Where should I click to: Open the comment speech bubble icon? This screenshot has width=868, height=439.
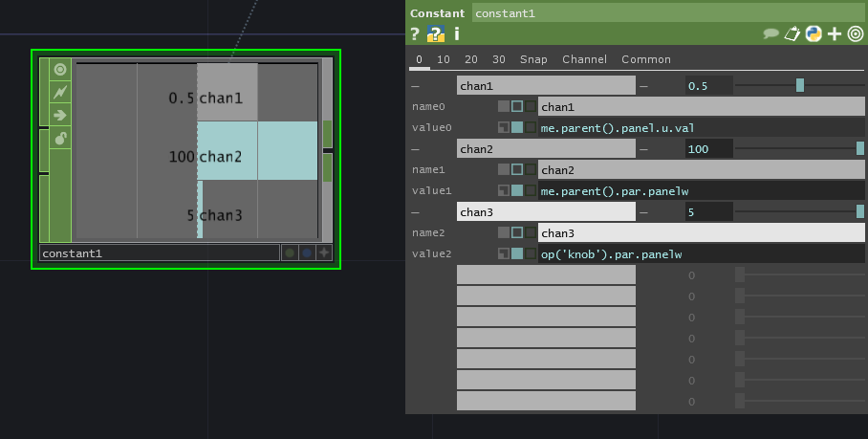[770, 33]
